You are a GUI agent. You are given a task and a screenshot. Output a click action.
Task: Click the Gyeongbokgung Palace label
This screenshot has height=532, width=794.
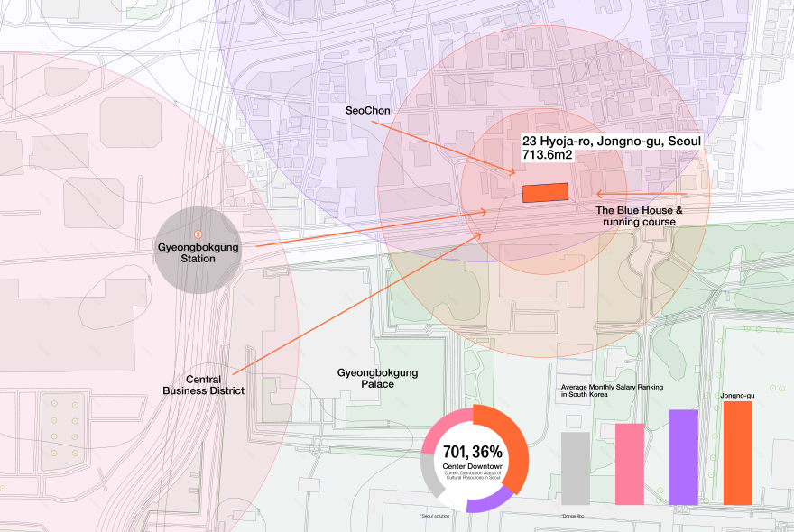377,378
